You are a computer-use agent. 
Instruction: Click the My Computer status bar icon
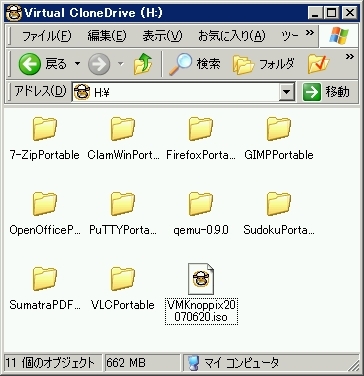pos(193,363)
